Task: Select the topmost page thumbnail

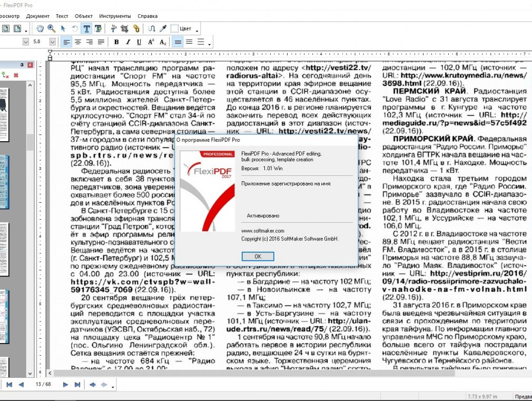Action: (x=4, y=115)
